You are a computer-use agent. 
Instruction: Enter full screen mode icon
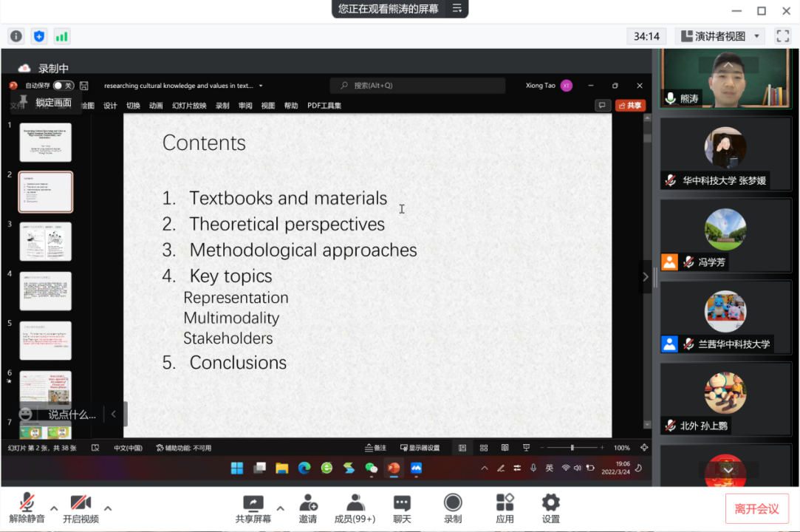coord(782,36)
